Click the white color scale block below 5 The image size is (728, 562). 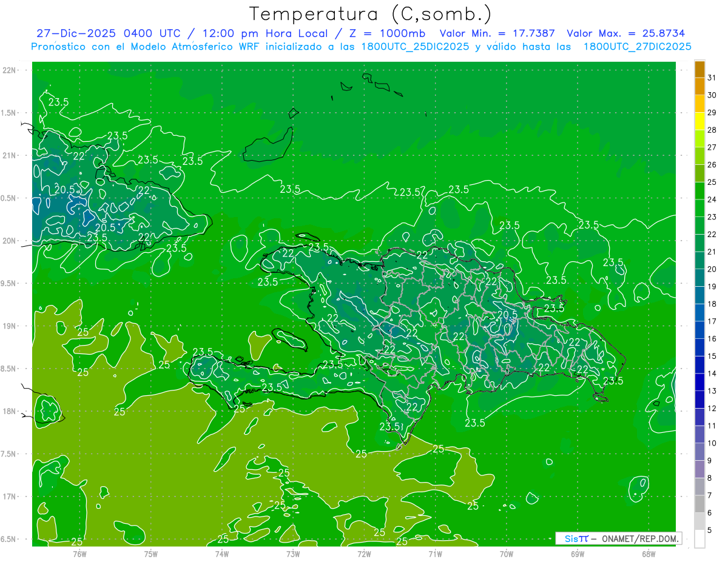(x=699, y=539)
